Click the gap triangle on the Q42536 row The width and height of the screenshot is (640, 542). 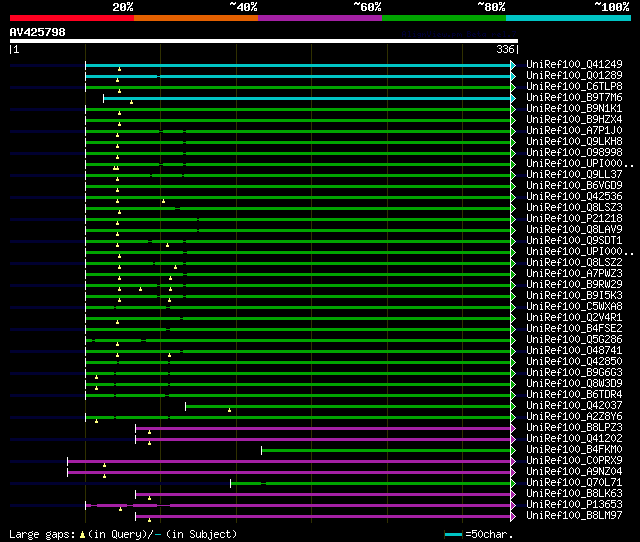tap(163, 201)
